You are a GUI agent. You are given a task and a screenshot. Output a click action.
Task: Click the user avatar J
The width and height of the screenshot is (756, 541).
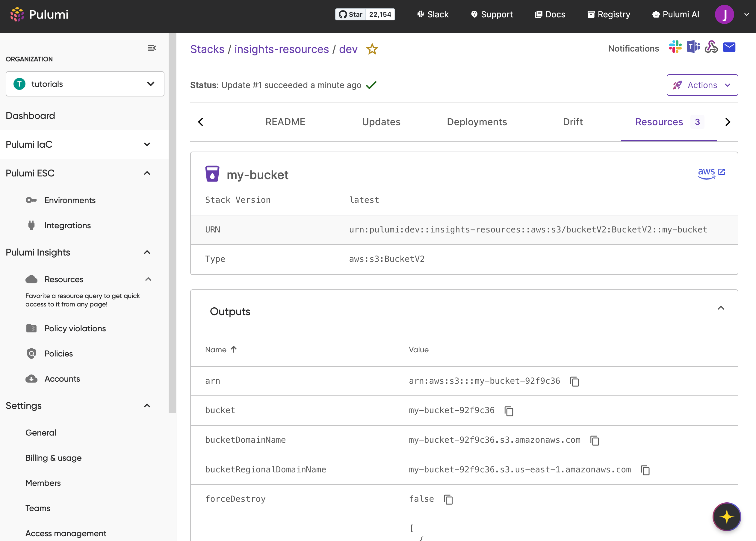724,14
